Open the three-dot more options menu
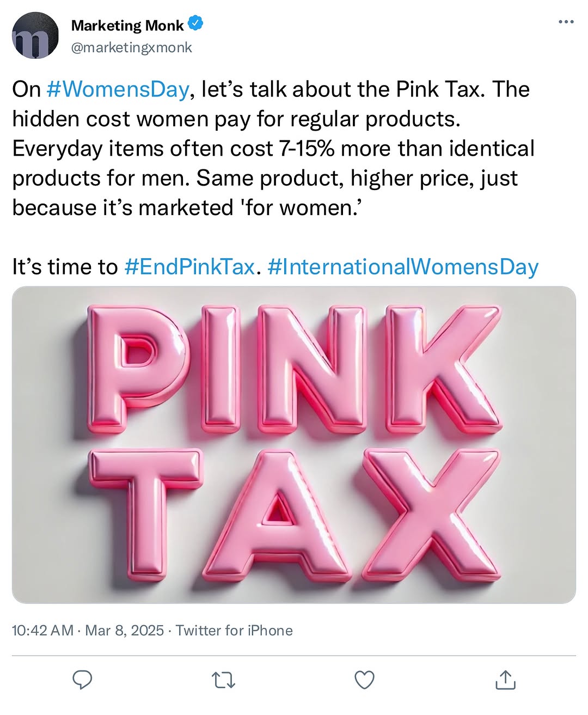The width and height of the screenshot is (588, 715). (x=566, y=22)
